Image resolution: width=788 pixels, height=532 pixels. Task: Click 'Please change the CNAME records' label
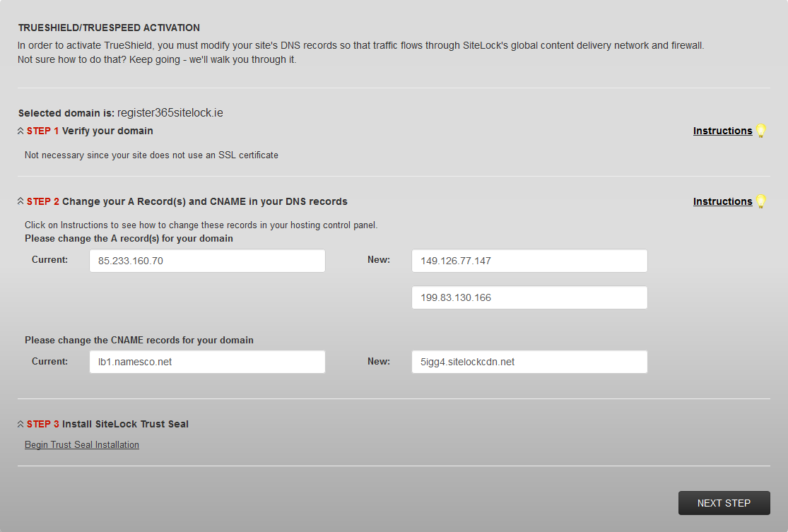[x=139, y=340]
